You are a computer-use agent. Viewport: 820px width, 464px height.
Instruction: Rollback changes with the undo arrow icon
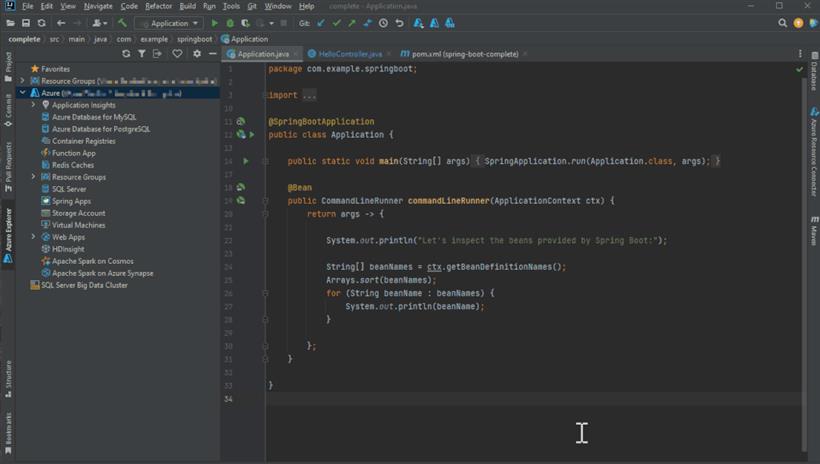coord(399,23)
